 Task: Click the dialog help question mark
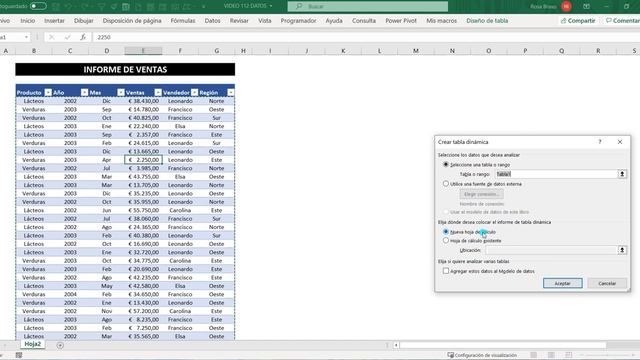[x=600, y=142]
